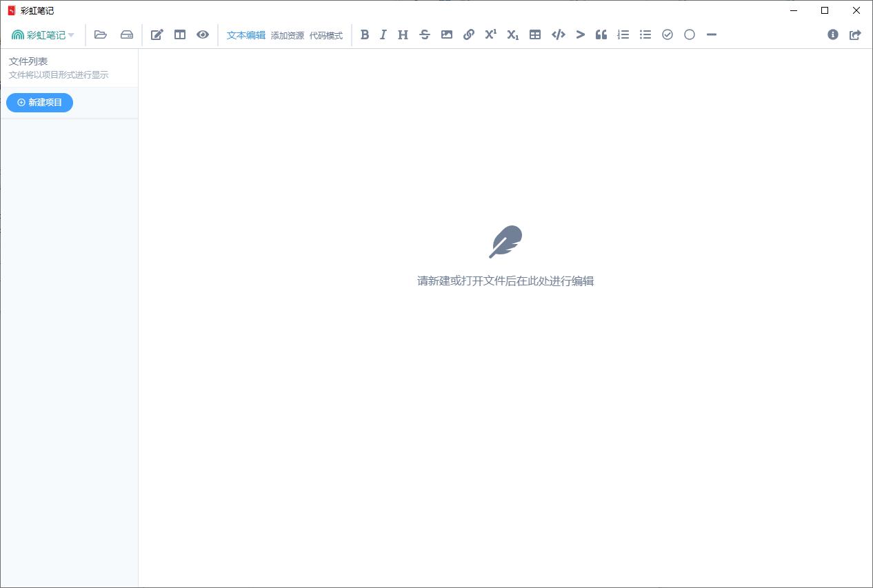The height and width of the screenshot is (588, 873).
Task: Click the 新建项目 button
Action: [39, 102]
